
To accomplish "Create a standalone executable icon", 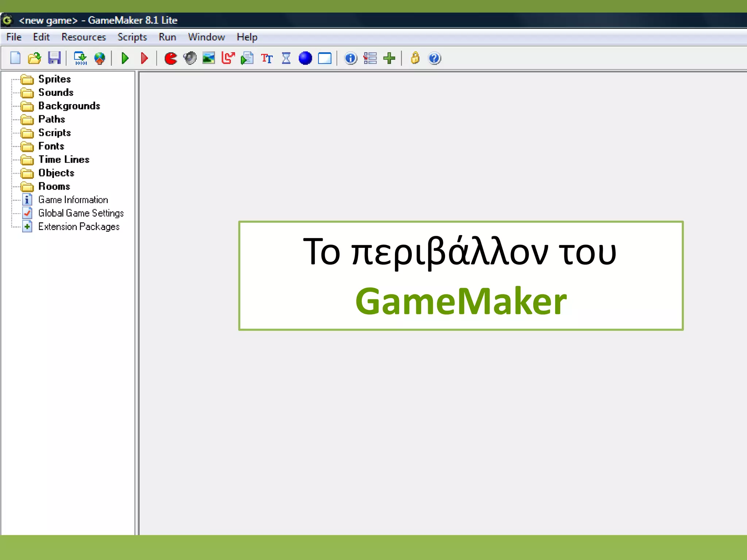I will tap(80, 58).
